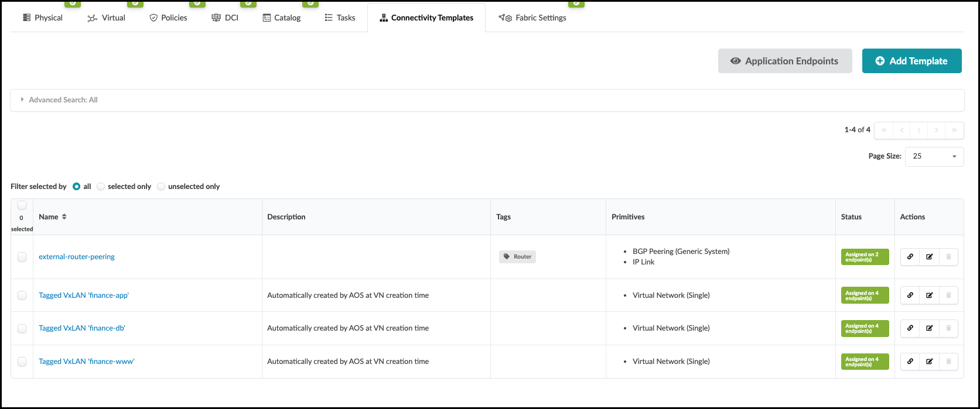Image resolution: width=980 pixels, height=409 pixels.
Task: Open the Physical tab
Action: pyautogui.click(x=42, y=18)
